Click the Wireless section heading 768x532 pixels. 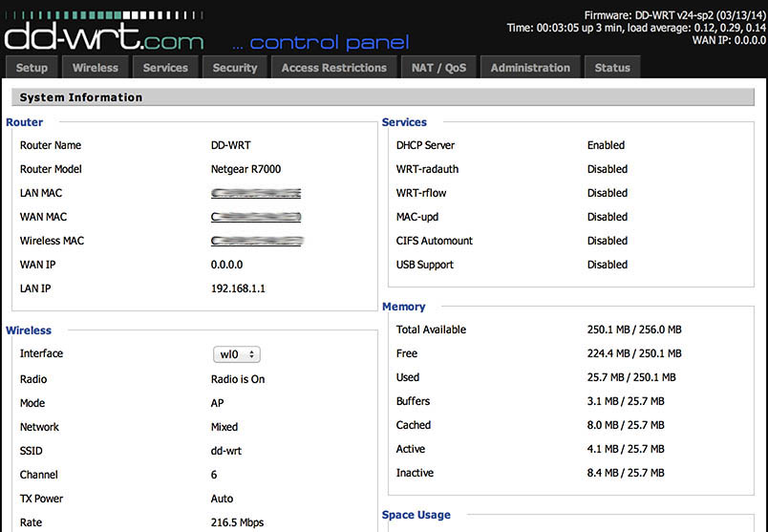pos(29,330)
